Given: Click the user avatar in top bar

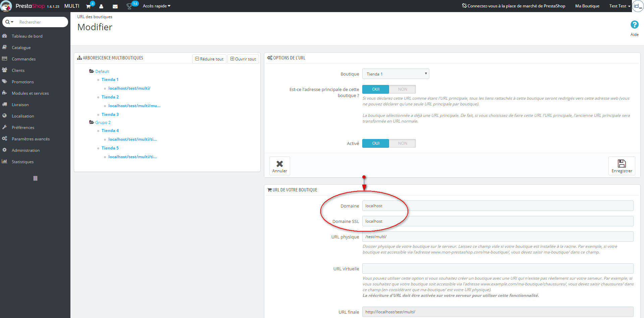Looking at the screenshot, I should coord(638,6).
